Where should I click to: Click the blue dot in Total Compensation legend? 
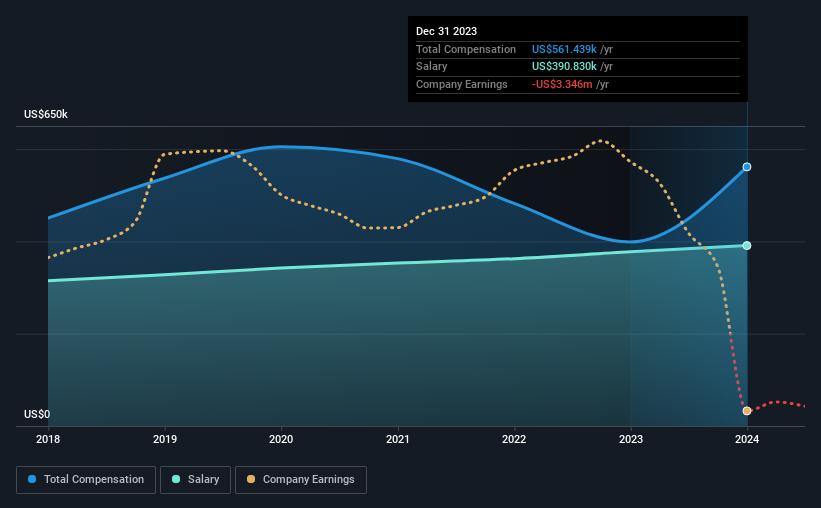pos(32,479)
